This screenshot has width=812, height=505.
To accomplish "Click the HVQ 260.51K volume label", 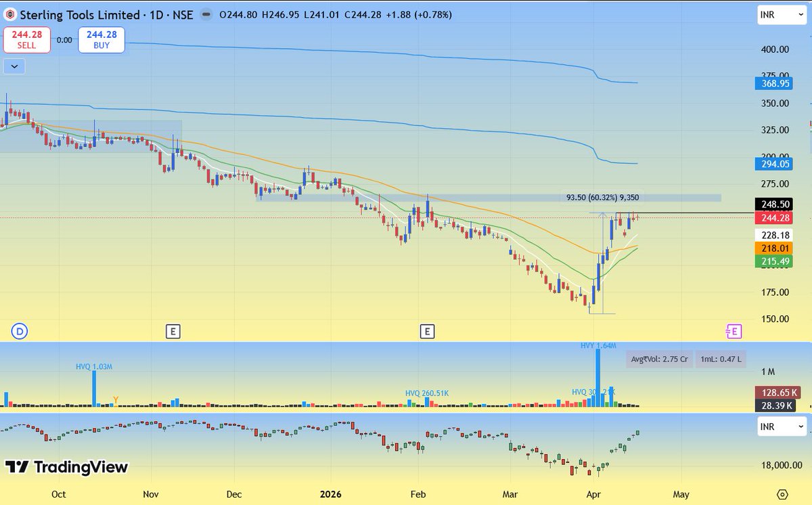I will pyautogui.click(x=428, y=393).
